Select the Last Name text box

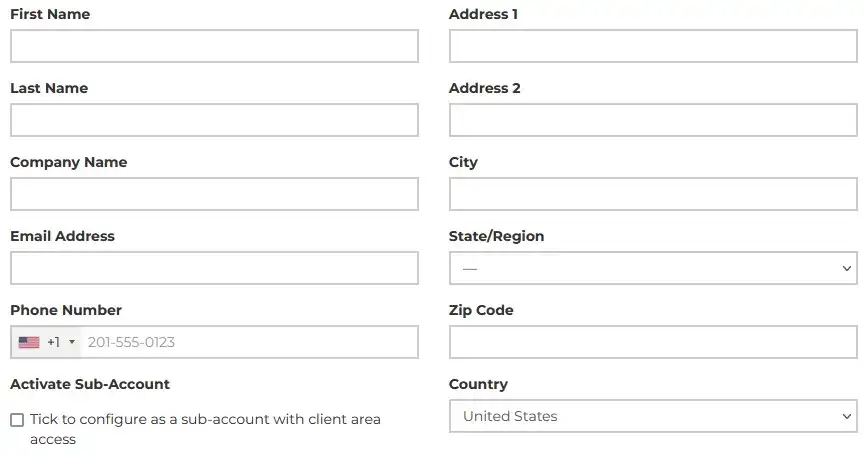coord(214,120)
